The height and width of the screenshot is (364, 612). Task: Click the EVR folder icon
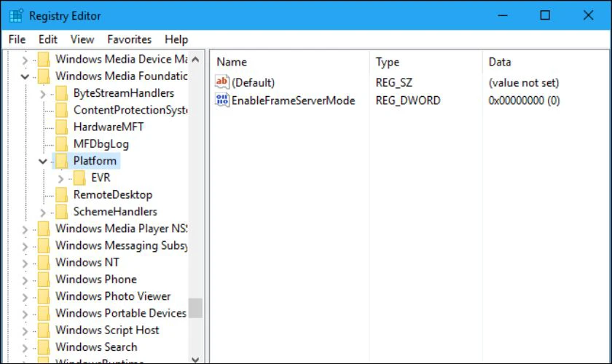(79, 178)
